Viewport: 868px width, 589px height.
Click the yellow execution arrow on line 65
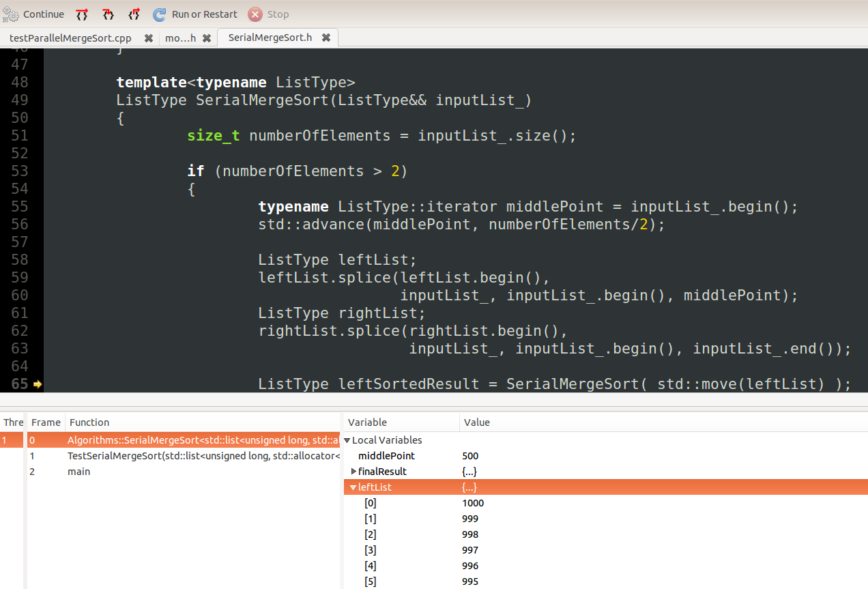pos(38,385)
